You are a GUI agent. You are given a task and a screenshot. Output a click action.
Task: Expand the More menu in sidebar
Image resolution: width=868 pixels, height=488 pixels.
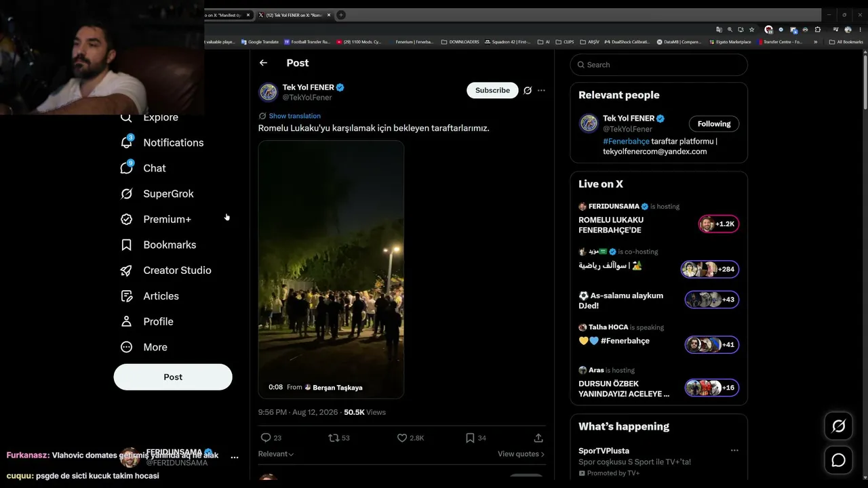point(155,347)
